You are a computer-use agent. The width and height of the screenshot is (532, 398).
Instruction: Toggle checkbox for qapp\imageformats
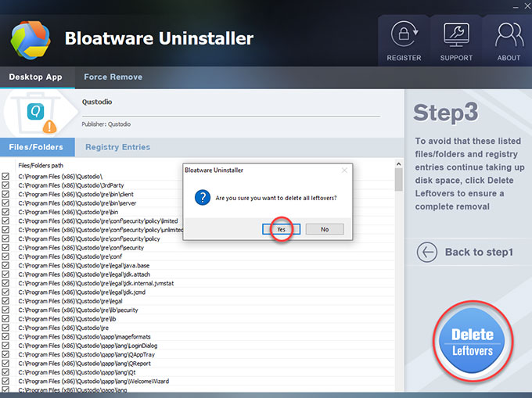(5, 337)
